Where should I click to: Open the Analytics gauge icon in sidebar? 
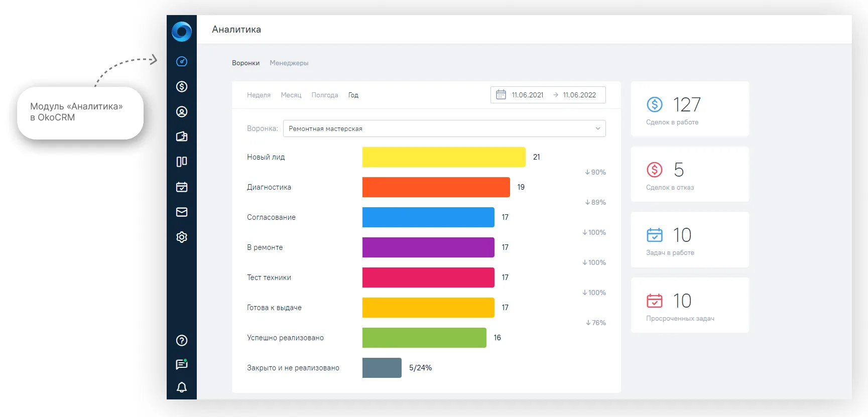click(182, 61)
